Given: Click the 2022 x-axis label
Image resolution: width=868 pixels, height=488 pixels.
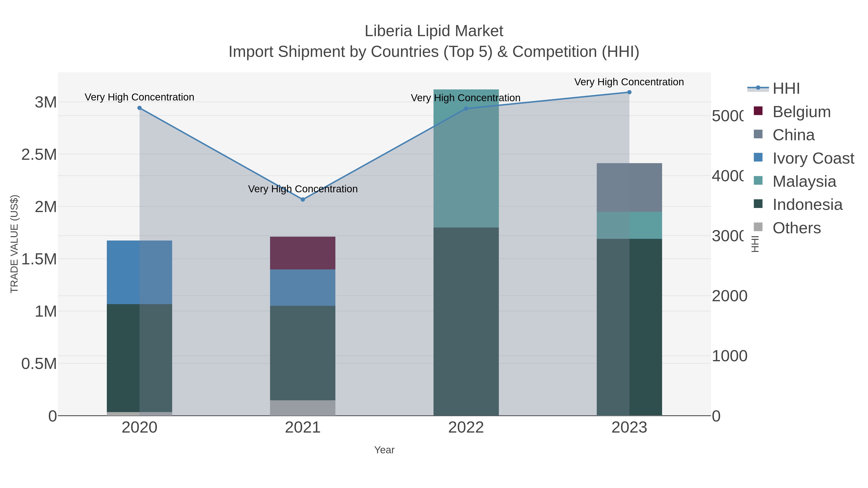Looking at the screenshot, I should (466, 428).
